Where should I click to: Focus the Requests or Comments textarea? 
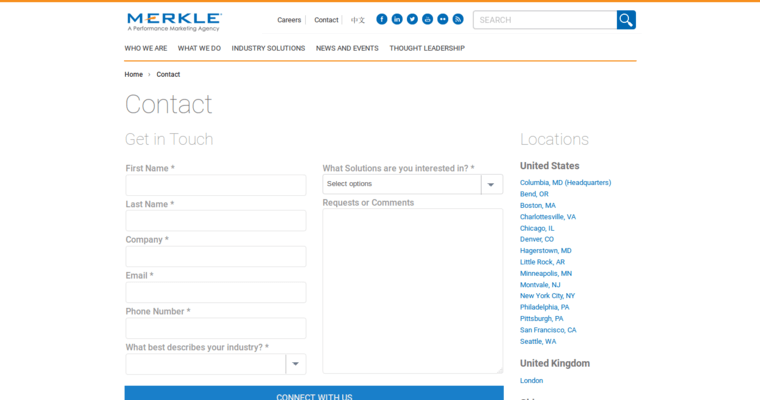coord(412,290)
